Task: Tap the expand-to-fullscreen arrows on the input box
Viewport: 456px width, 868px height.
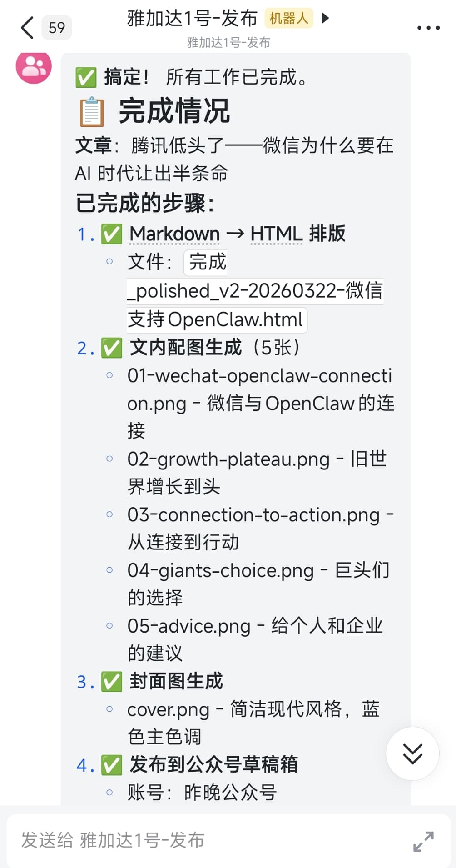Action: [x=422, y=841]
